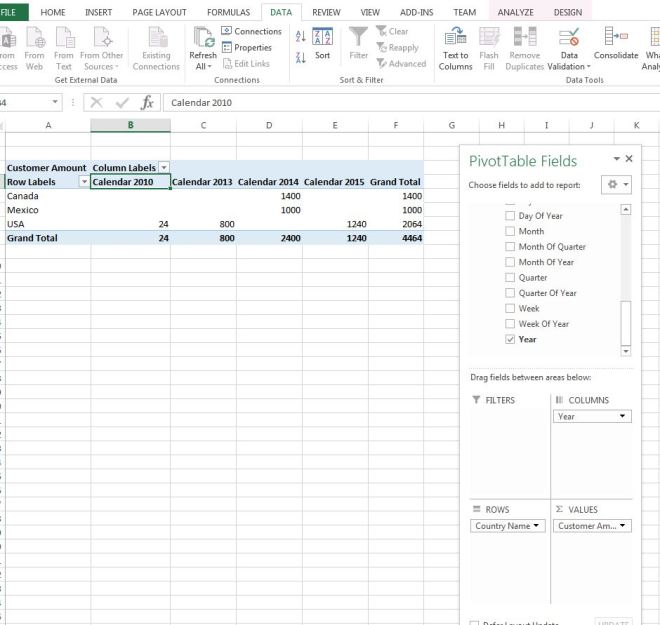Open the Row Labels filter dropdown

(83, 183)
